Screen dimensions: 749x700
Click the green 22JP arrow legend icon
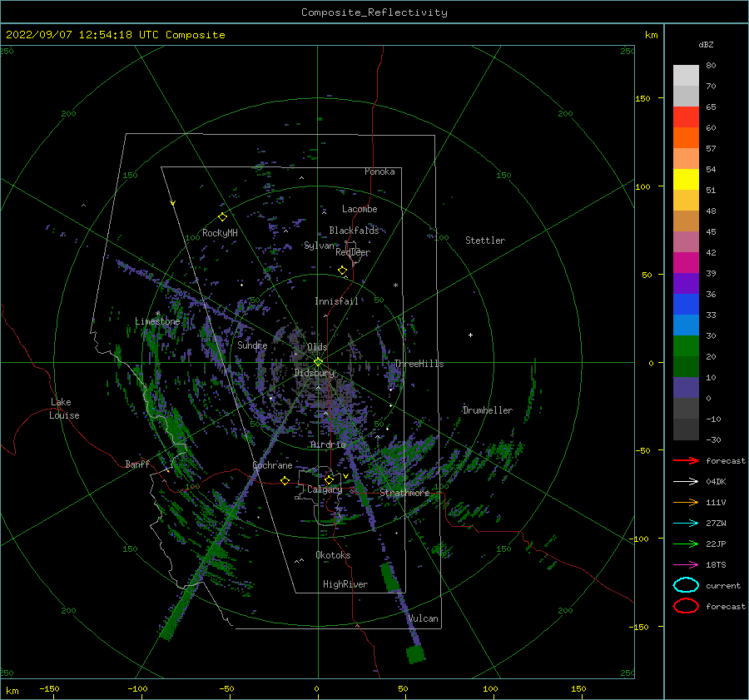coord(686,544)
